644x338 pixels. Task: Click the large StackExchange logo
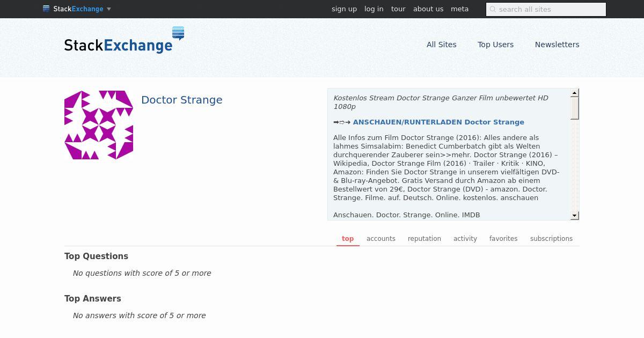tap(124, 40)
